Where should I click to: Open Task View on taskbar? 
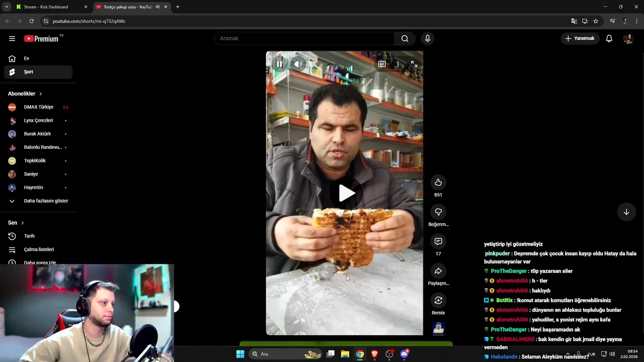tap(331, 354)
